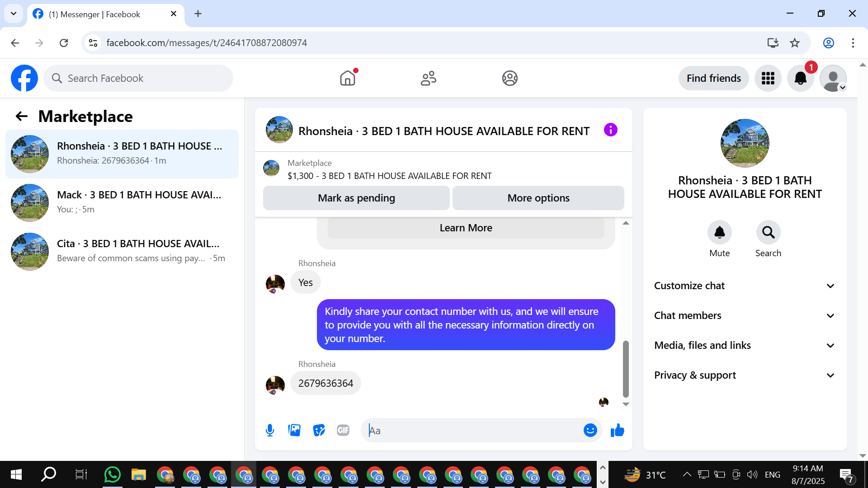Screen dimensions: 868x488
Task: Mute this conversation with bell toggle
Action: click(x=719, y=232)
